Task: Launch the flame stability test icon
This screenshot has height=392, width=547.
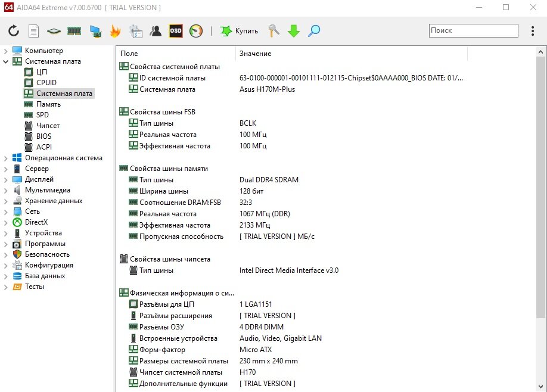Action: pos(115,31)
